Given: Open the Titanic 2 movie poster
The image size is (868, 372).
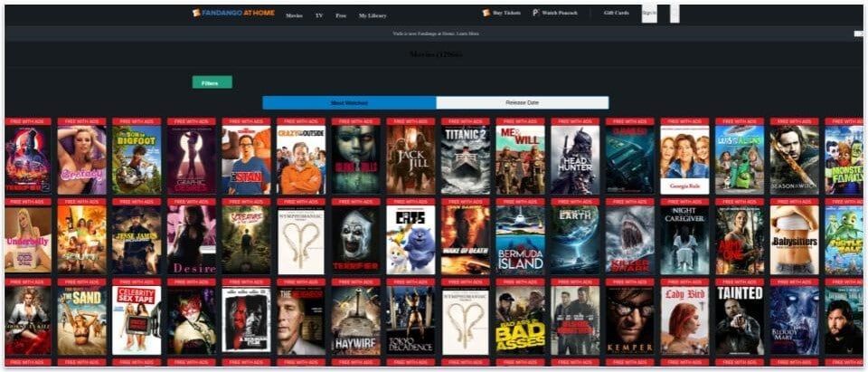Looking at the screenshot, I should coord(465,160).
